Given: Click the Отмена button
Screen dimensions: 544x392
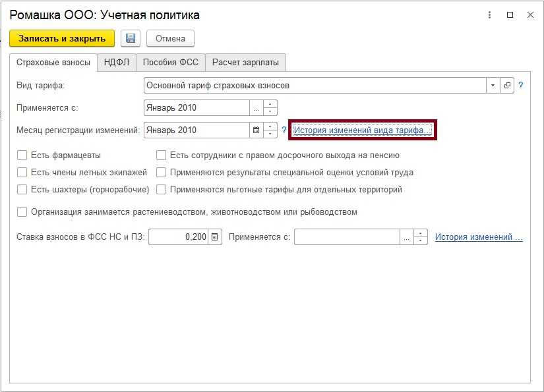Looking at the screenshot, I should click(170, 38).
